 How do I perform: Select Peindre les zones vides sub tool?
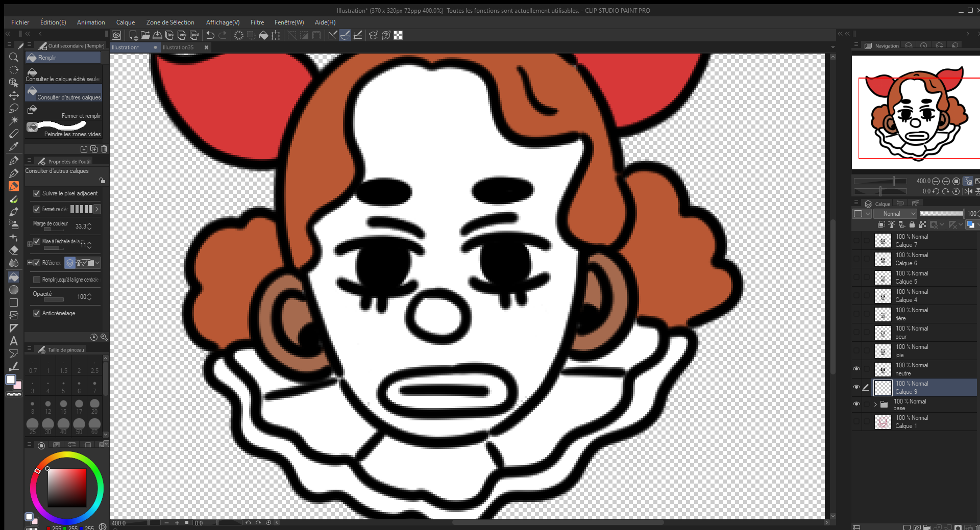pos(63,130)
